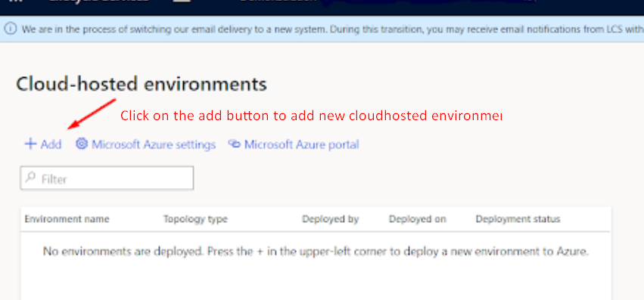Click the Deployed on column header
Viewport: 644px width, 300px height.
417,219
